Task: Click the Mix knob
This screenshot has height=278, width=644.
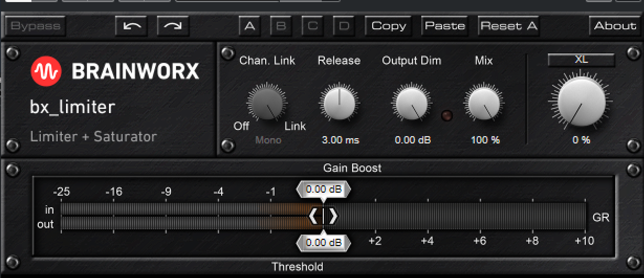Action: [x=484, y=103]
